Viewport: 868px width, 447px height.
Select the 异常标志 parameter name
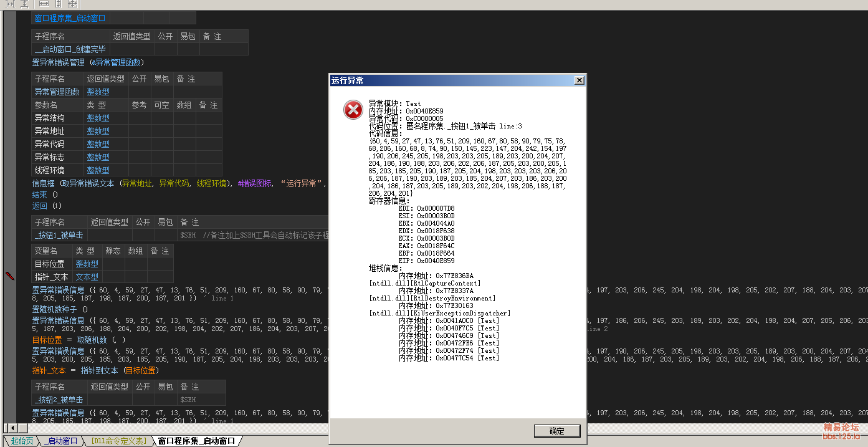tap(49, 157)
